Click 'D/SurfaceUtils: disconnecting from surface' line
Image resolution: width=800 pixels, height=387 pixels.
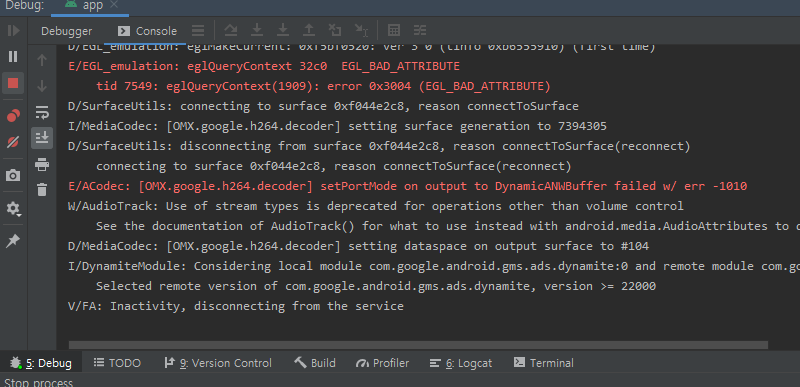(x=379, y=146)
